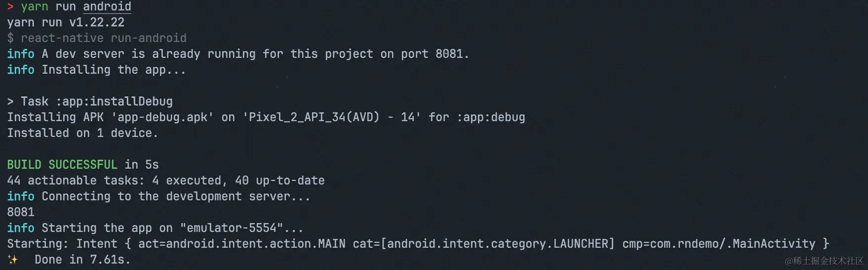Viewport: 868px width, 270px height.
Task: Click the 'Installed on 1 device.' line
Action: [x=82, y=133]
